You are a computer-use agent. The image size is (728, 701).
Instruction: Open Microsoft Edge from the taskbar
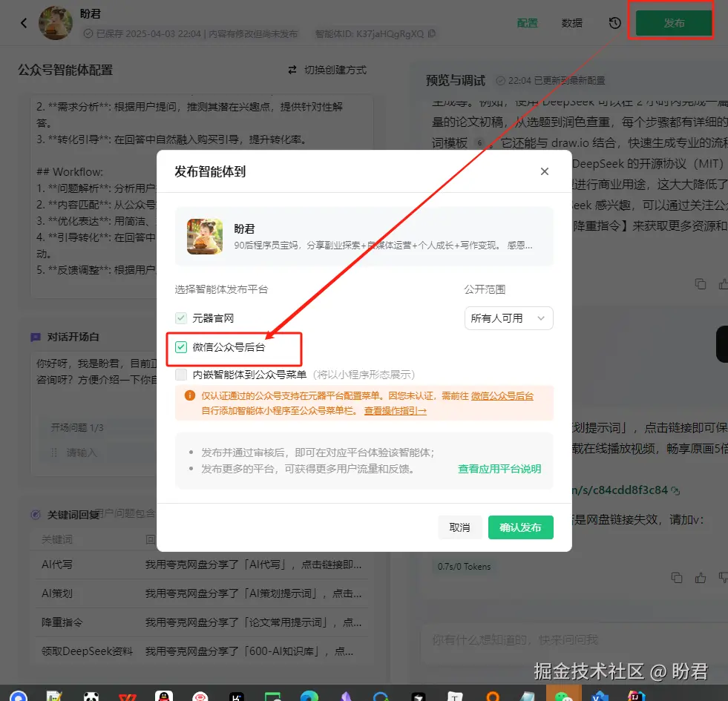(309, 695)
